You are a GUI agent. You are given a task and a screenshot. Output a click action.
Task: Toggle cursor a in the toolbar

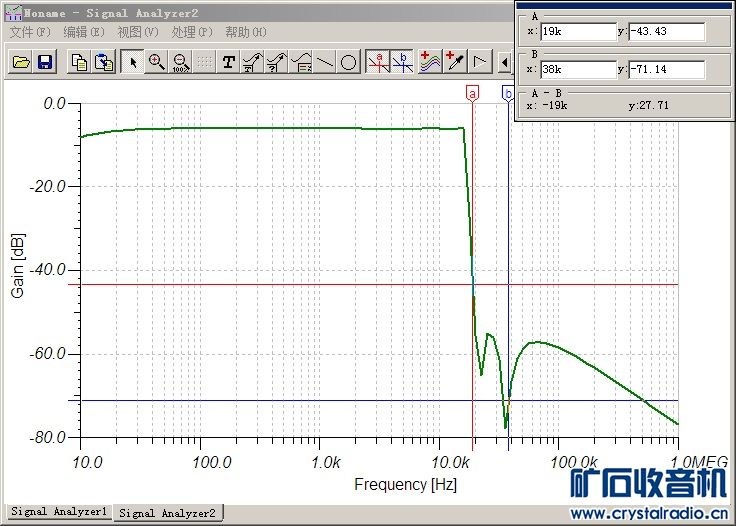point(378,62)
